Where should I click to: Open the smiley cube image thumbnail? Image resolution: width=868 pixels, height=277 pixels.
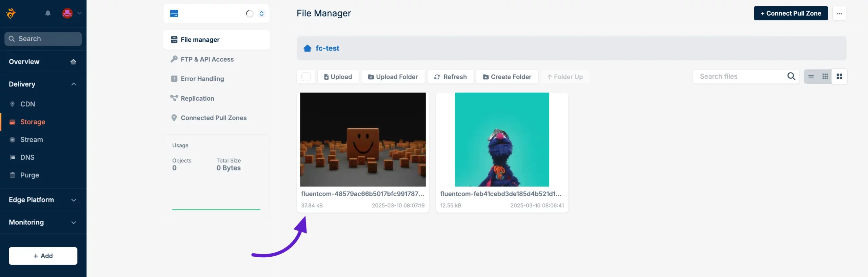pos(363,139)
